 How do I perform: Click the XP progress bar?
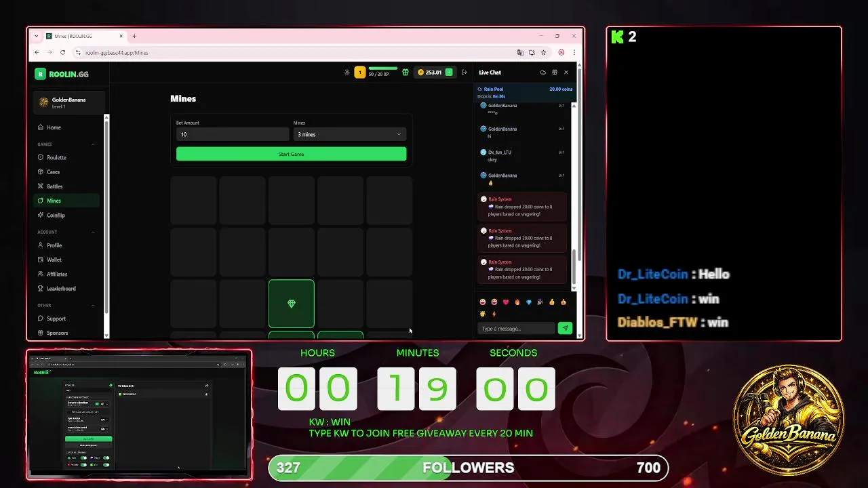(383, 68)
